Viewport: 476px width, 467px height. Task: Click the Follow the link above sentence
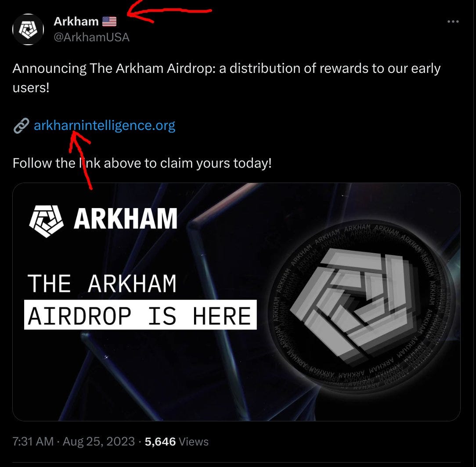click(x=142, y=163)
